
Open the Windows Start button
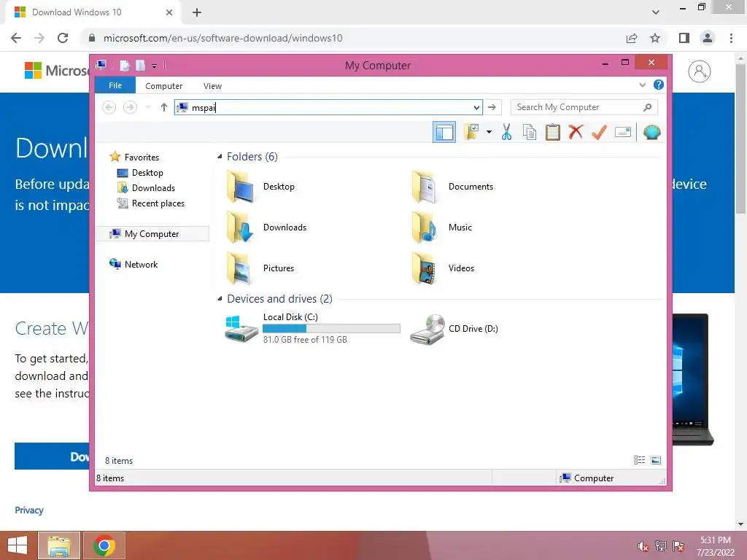[x=18, y=545]
